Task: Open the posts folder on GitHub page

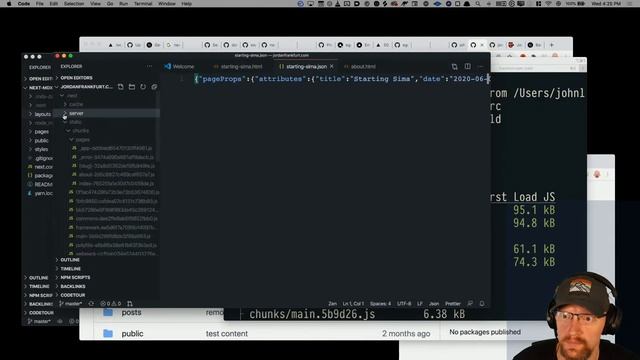Action: click(x=131, y=312)
